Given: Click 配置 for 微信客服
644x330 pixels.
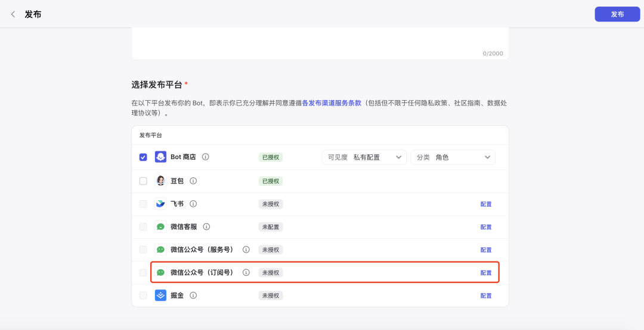Looking at the screenshot, I should (486, 227).
